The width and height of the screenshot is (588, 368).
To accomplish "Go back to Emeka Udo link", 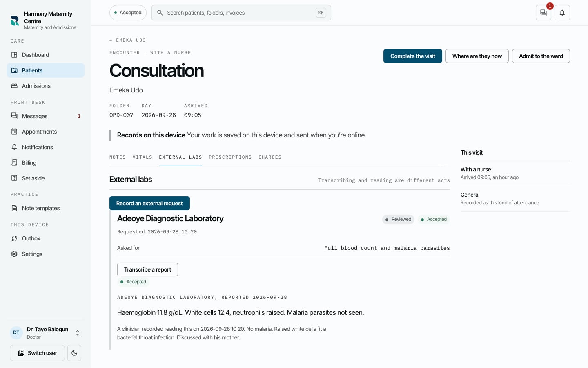I will (127, 40).
